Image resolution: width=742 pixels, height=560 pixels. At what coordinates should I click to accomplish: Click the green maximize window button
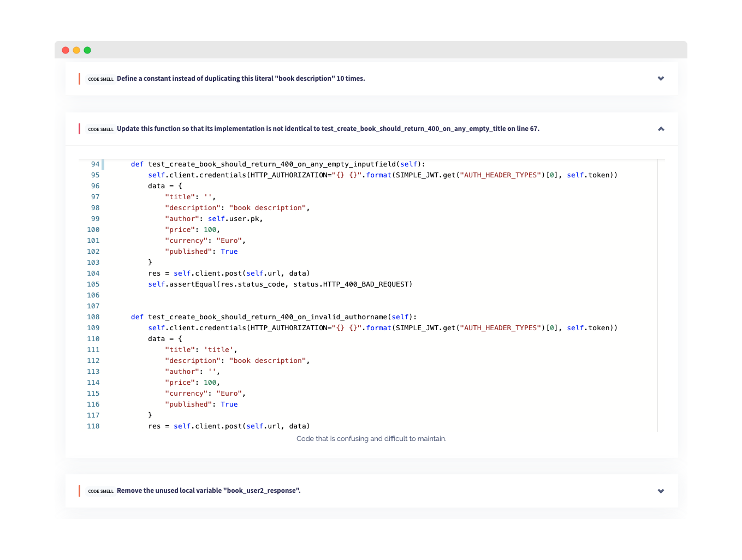point(87,50)
